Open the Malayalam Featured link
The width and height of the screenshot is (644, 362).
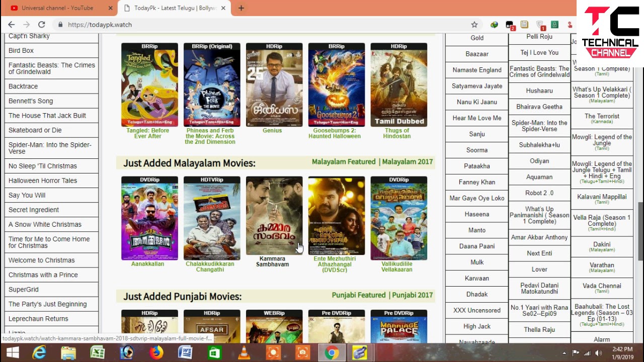click(344, 162)
